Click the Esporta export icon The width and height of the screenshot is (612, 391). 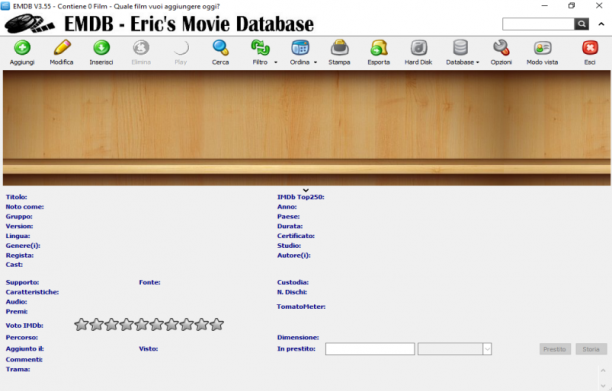(x=379, y=48)
